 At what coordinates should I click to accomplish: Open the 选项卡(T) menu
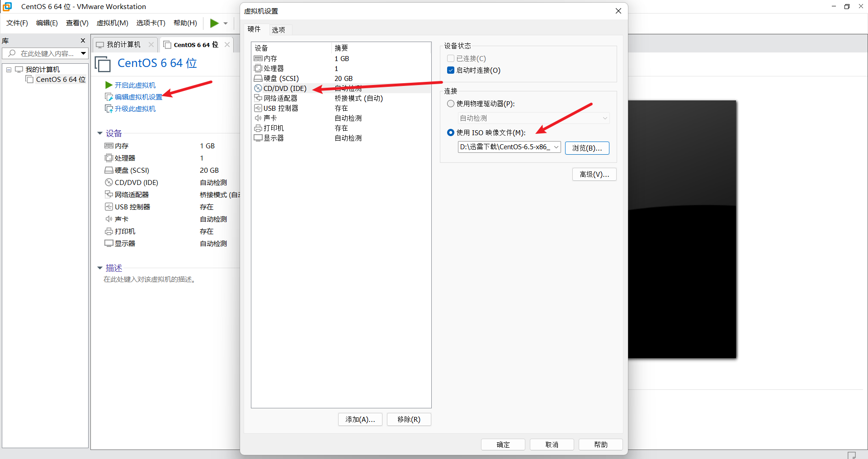[151, 23]
